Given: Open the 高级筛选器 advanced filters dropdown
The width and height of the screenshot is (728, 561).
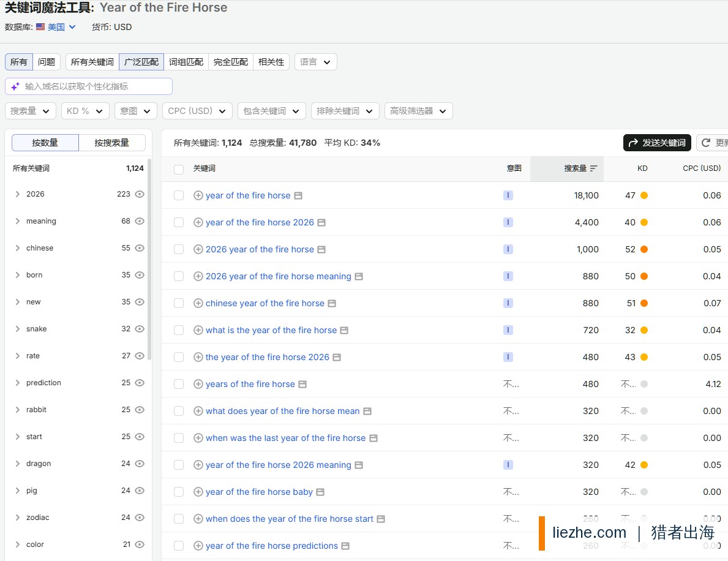Looking at the screenshot, I should tap(418, 111).
